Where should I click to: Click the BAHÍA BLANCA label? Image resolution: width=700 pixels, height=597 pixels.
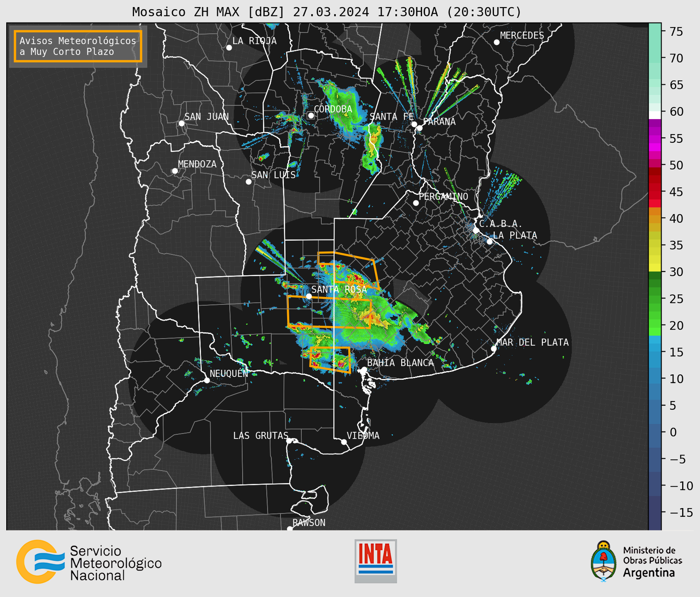pyautogui.click(x=400, y=363)
